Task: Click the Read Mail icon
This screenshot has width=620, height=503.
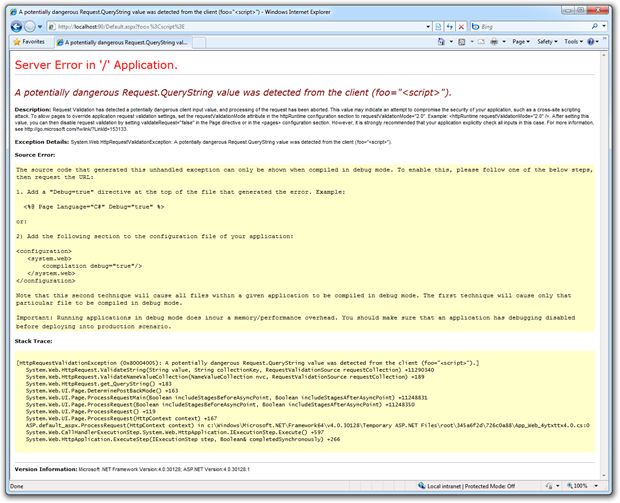Action: click(x=481, y=42)
